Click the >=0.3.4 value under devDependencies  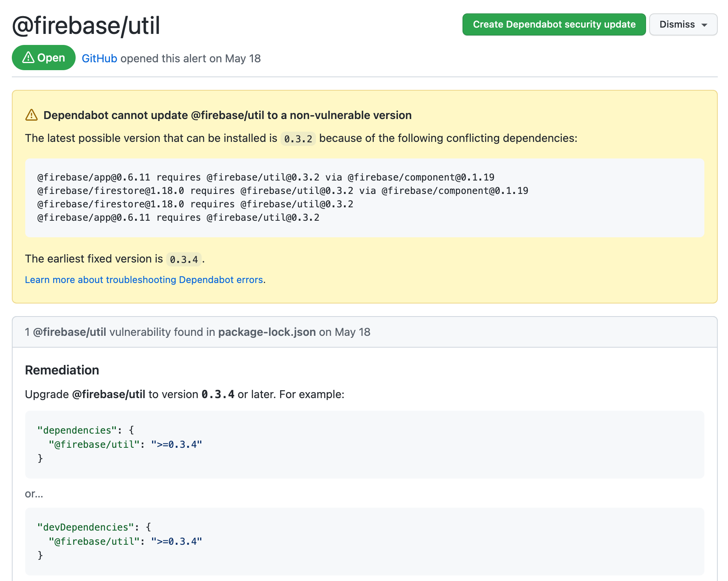pyautogui.click(x=176, y=541)
